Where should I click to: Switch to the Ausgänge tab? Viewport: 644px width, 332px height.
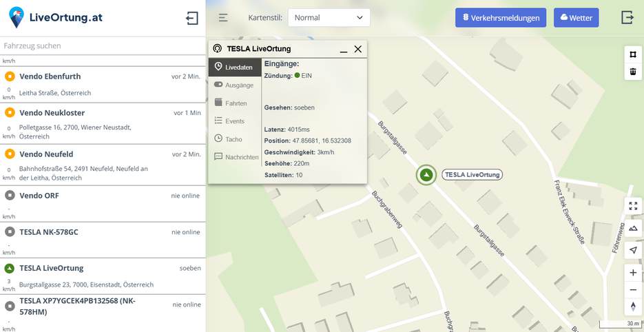(x=235, y=85)
